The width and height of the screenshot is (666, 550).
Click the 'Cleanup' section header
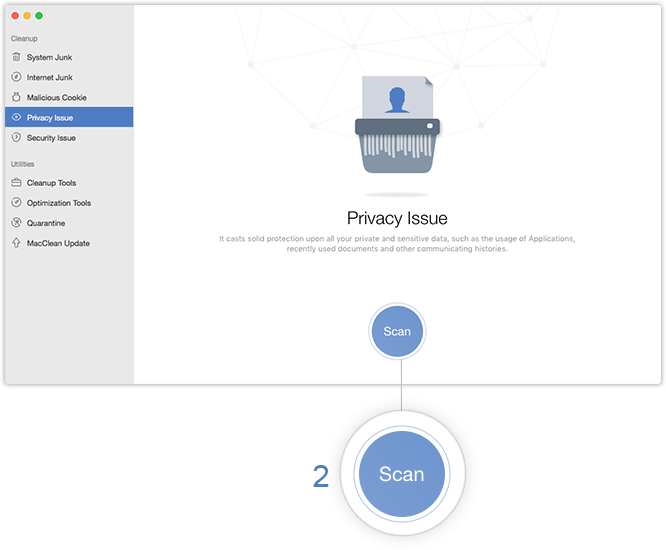pos(24,39)
